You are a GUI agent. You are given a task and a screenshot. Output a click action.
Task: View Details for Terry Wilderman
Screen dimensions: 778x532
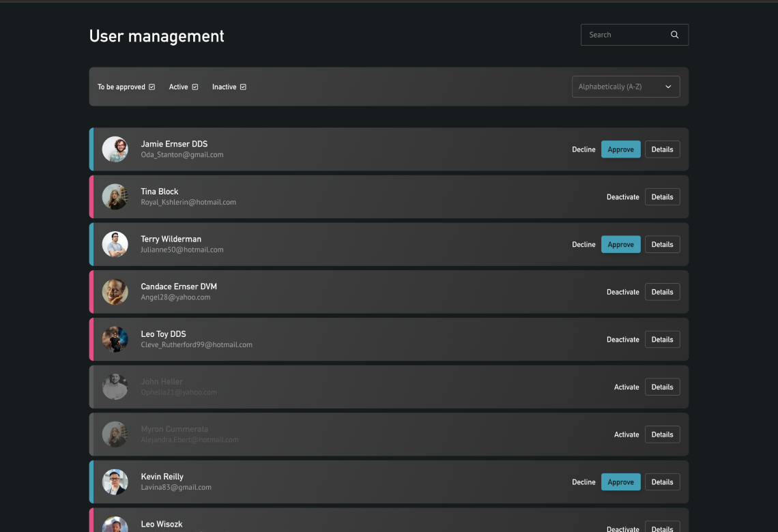(x=663, y=244)
